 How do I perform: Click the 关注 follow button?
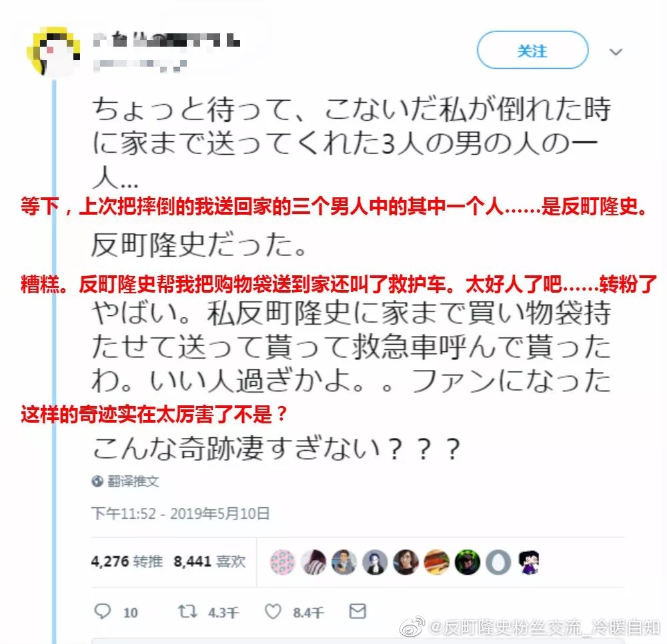532,50
